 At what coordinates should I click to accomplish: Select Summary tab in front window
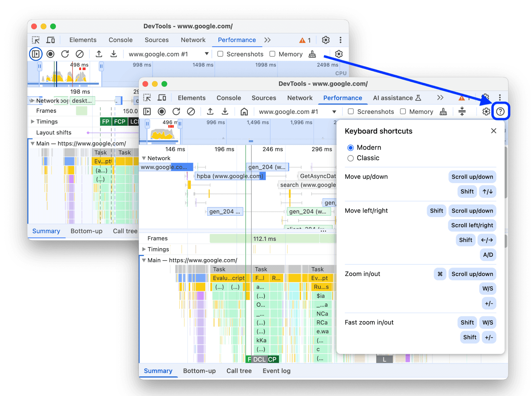[158, 371]
